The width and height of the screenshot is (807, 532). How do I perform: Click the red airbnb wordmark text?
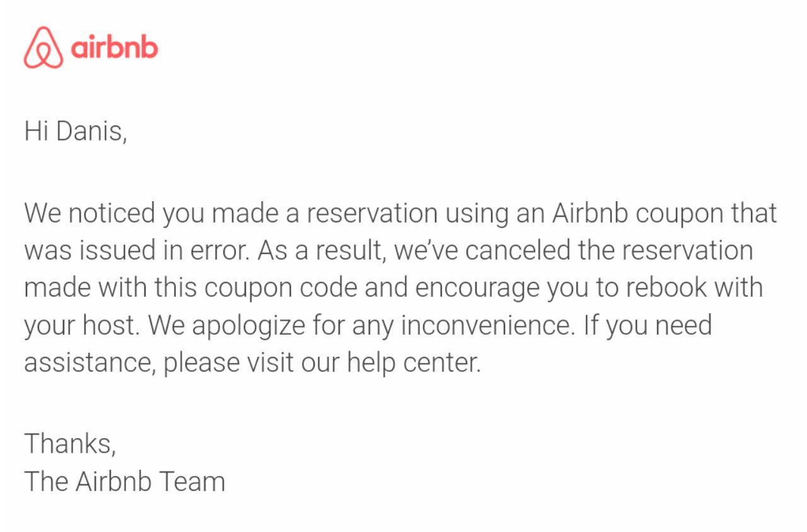[114, 47]
